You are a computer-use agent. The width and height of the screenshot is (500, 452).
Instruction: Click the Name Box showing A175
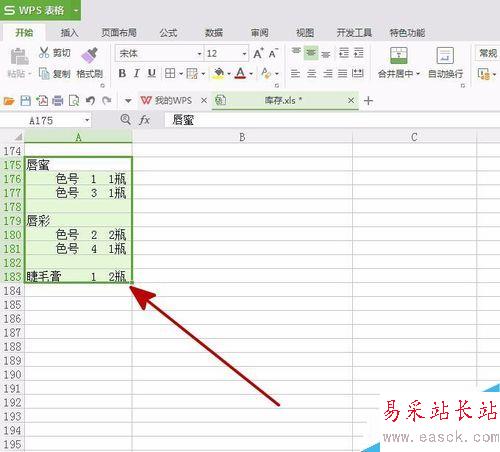coord(46,120)
